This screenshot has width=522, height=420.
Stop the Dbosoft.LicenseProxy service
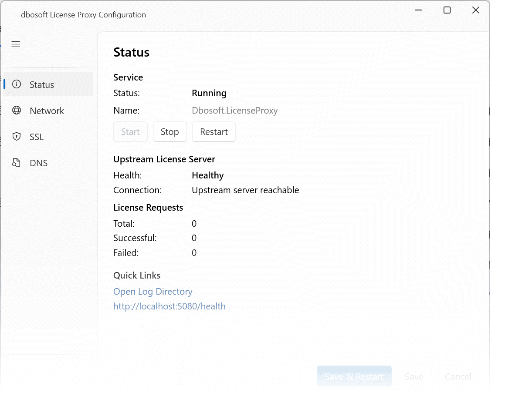169,131
